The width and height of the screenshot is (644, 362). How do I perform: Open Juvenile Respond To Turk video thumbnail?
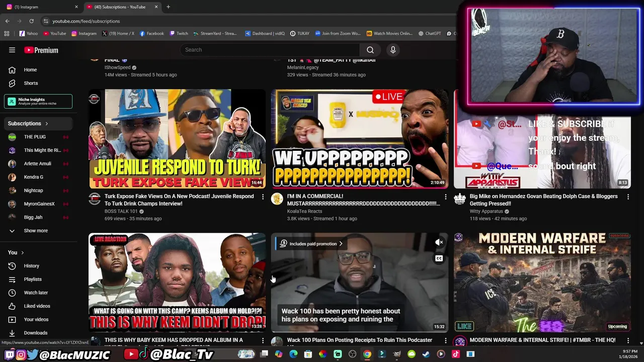click(x=177, y=139)
